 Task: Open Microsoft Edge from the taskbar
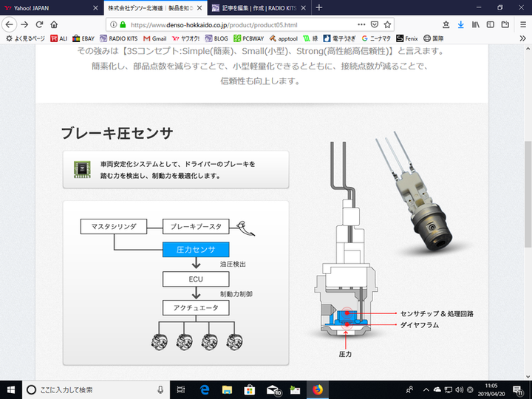tap(205, 389)
